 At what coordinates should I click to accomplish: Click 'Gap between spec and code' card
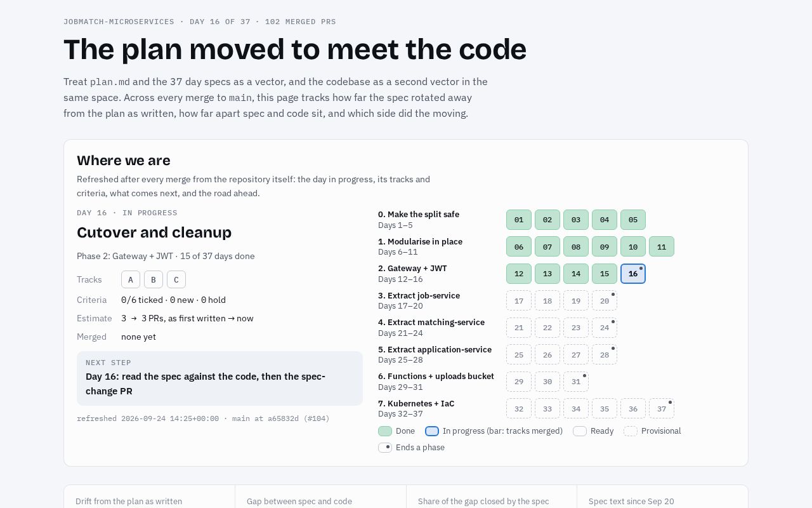321,497
